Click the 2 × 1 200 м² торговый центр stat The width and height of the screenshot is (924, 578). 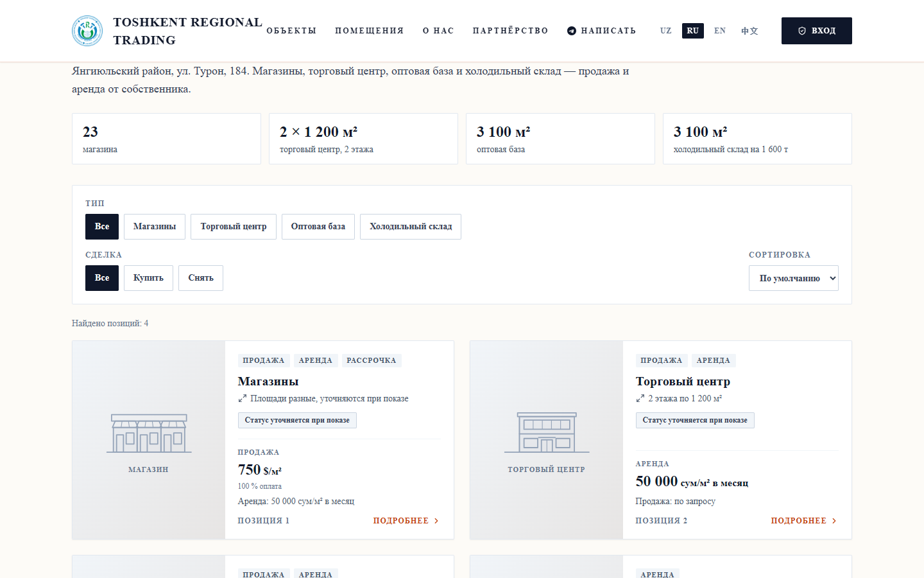[363, 139]
